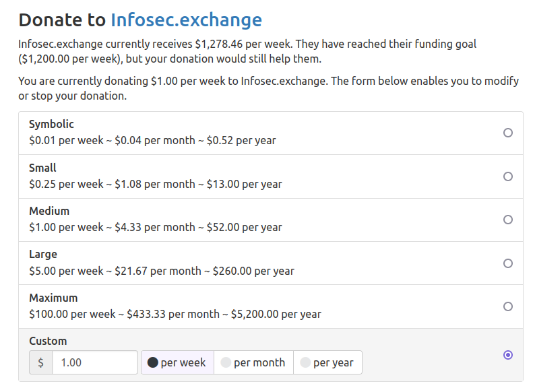Click the bold 'Medium' tier label
The height and width of the screenshot is (392, 533).
point(49,211)
